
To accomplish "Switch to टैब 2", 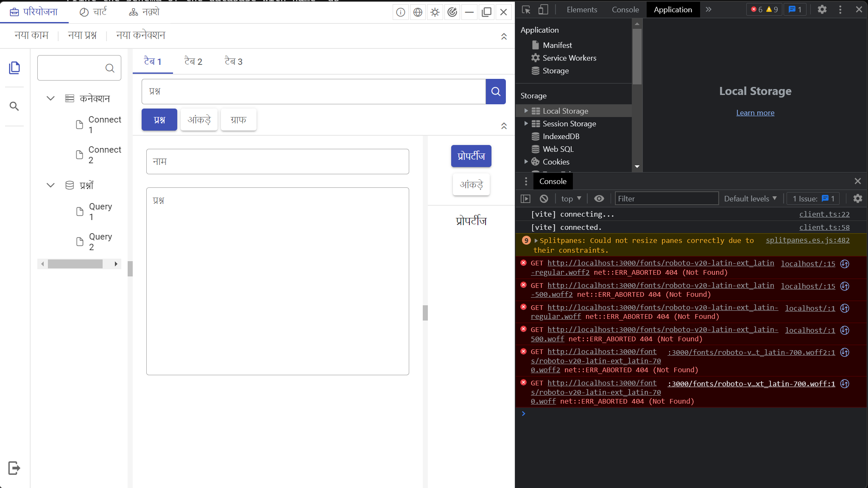I will click(x=193, y=61).
